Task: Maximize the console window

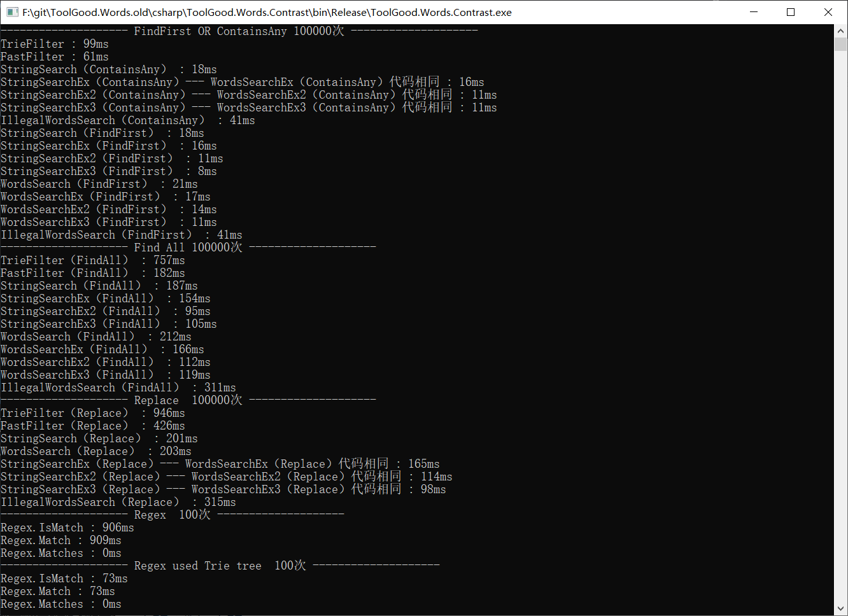Action: [791, 12]
